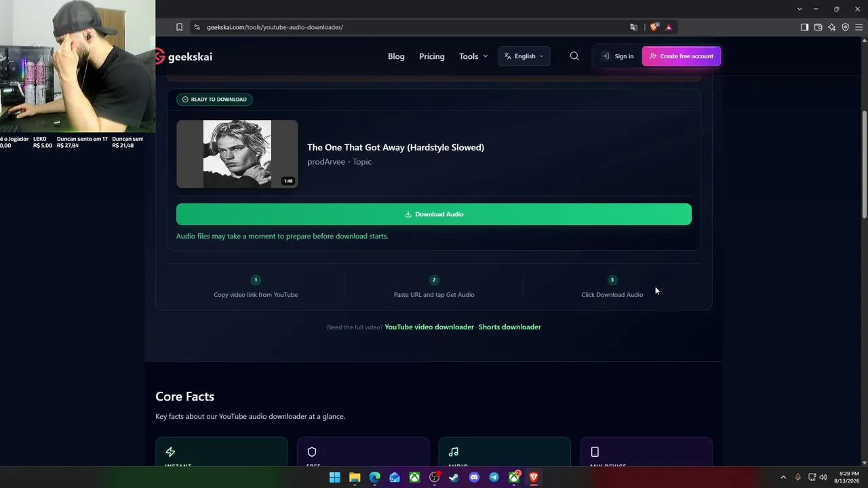Open the browser hamburger menu
The width and height of the screenshot is (868, 488).
point(859,27)
